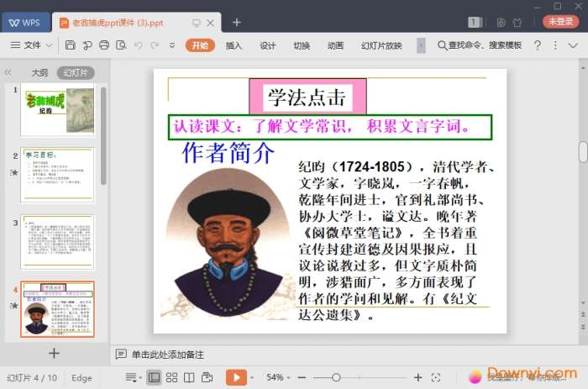This screenshot has height=389, width=588.
Task: Open the WPS home tab
Action: (25, 23)
